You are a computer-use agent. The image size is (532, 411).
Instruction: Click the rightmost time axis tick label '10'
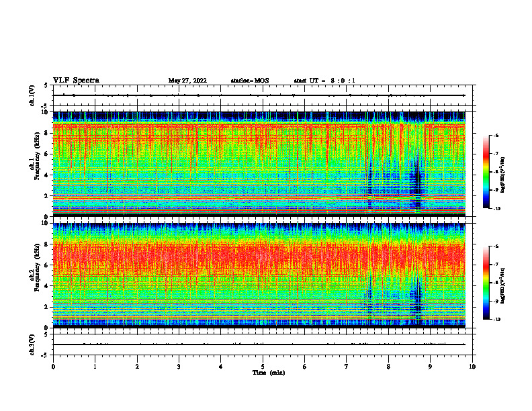click(x=472, y=367)
